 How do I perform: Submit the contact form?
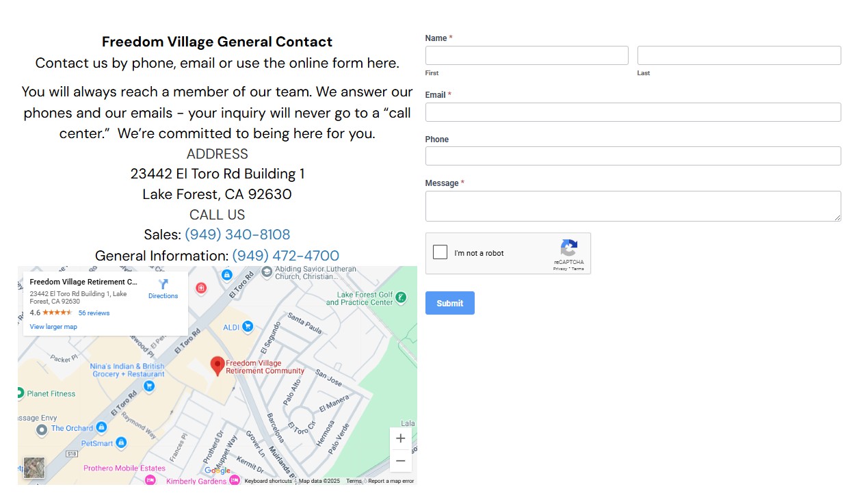click(x=449, y=303)
